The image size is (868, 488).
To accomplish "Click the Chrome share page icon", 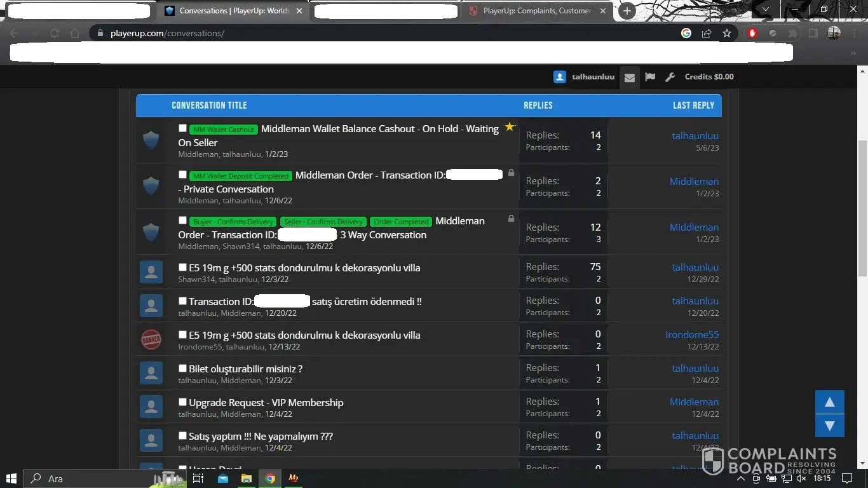I will click(706, 33).
